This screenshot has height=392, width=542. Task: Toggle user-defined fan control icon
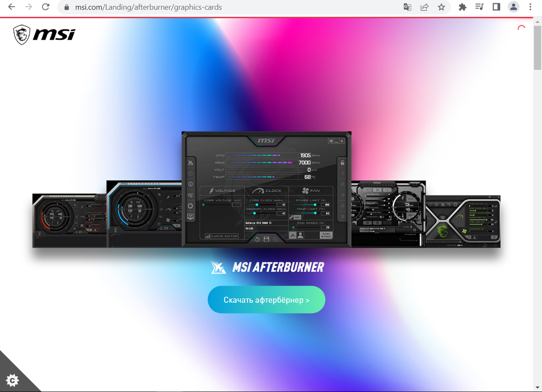(x=300, y=235)
